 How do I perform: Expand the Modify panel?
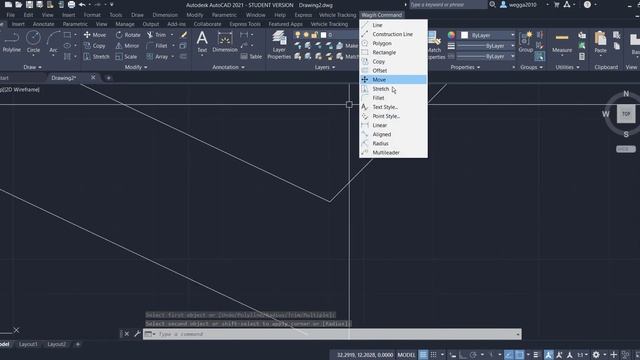136,67
